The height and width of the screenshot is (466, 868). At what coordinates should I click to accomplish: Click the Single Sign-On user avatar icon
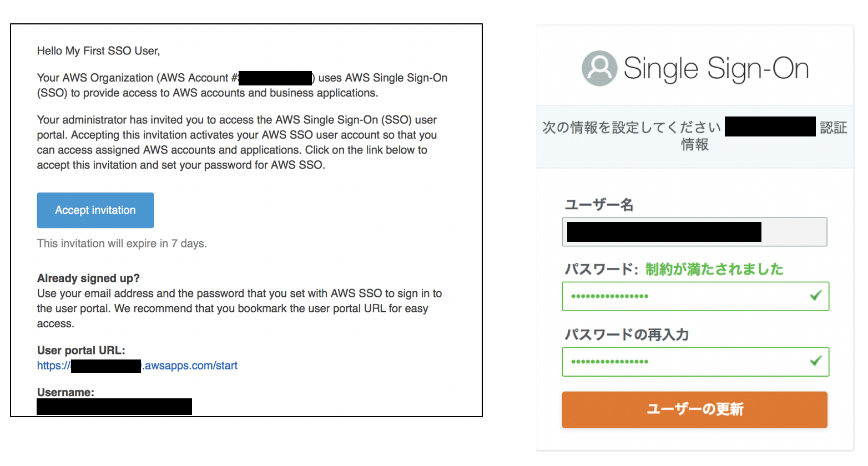(599, 68)
